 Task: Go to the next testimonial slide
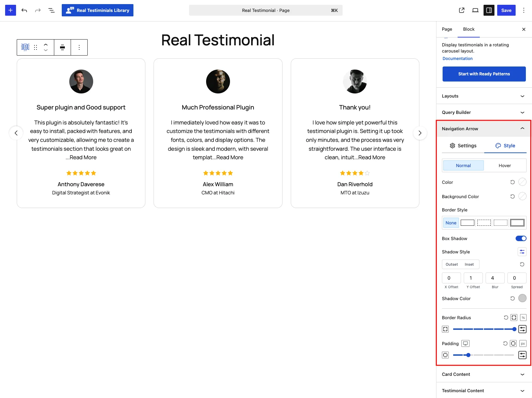[x=420, y=133]
